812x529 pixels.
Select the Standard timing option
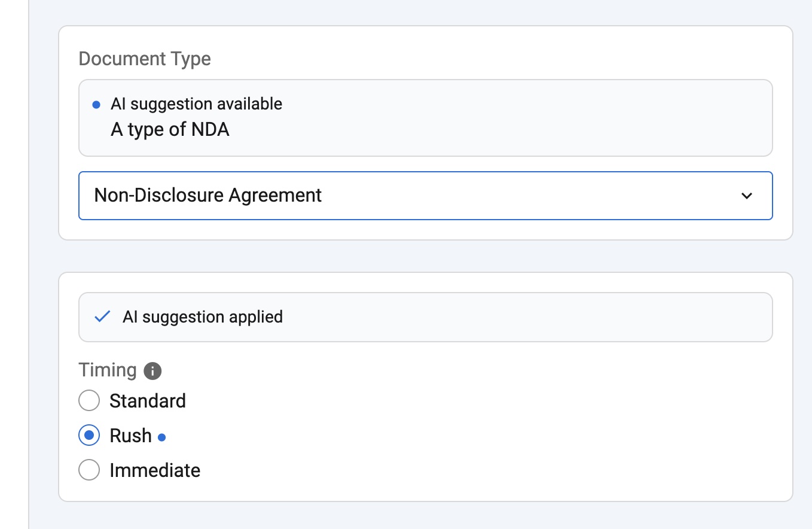88,400
